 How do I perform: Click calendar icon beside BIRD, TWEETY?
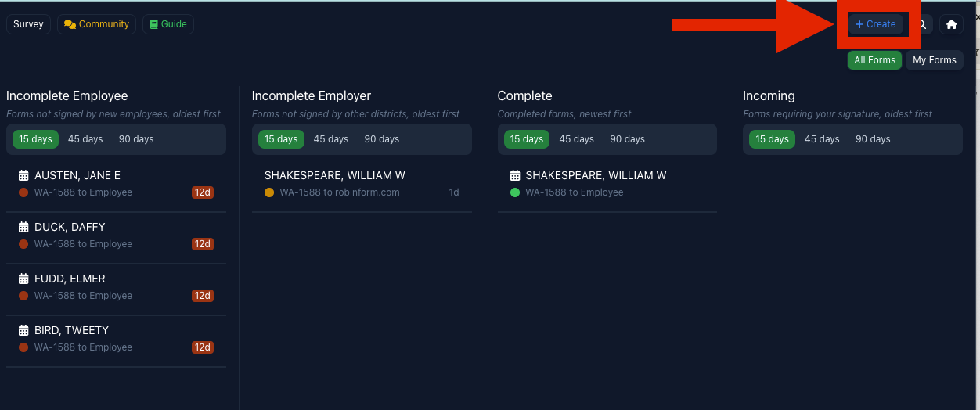click(23, 330)
